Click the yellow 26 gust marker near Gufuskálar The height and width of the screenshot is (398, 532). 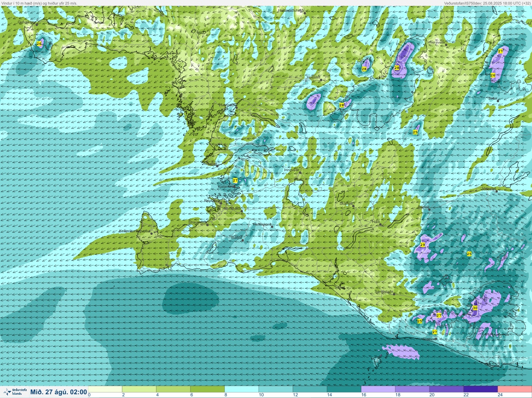tap(39, 44)
